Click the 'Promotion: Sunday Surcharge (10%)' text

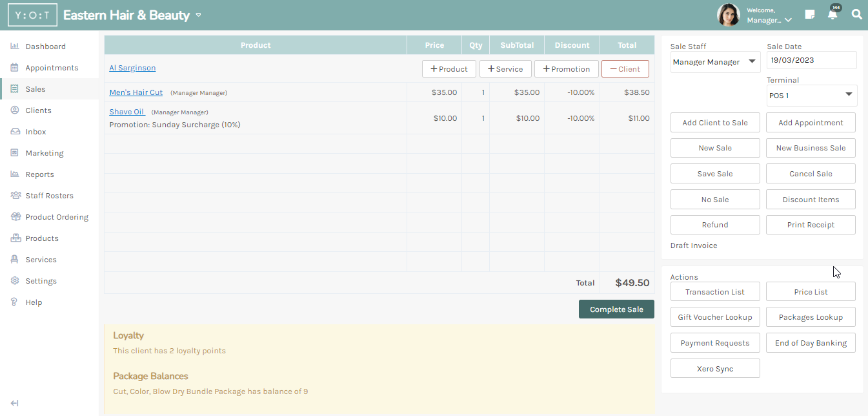[175, 125]
